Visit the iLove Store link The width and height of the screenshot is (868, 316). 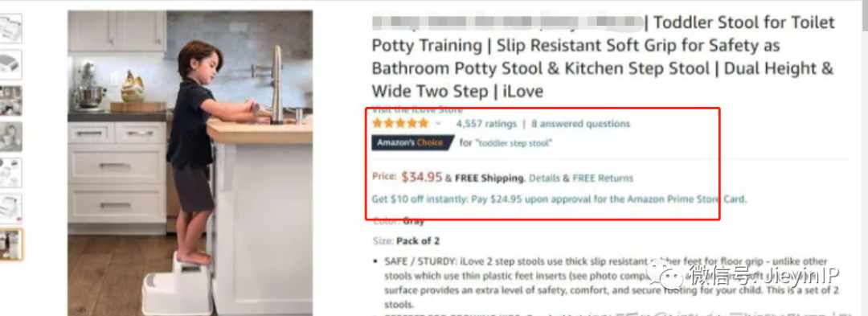(x=417, y=109)
